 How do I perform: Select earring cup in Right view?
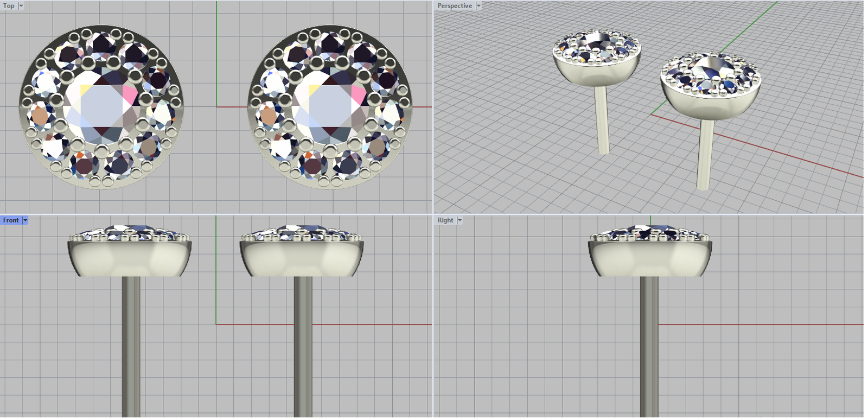click(650, 259)
